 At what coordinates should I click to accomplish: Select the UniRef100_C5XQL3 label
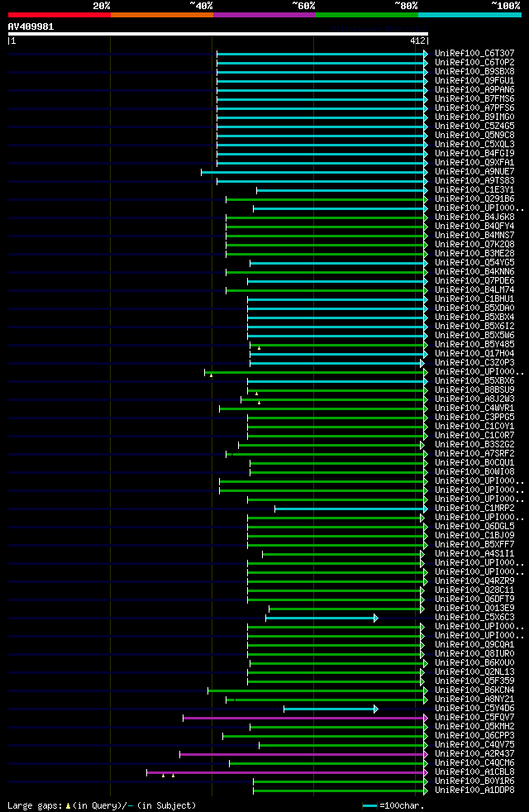tap(474, 145)
